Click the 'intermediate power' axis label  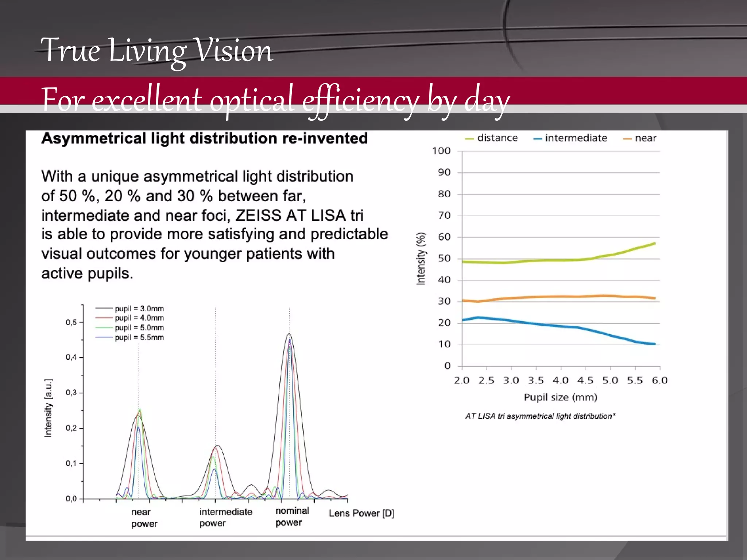click(225, 517)
